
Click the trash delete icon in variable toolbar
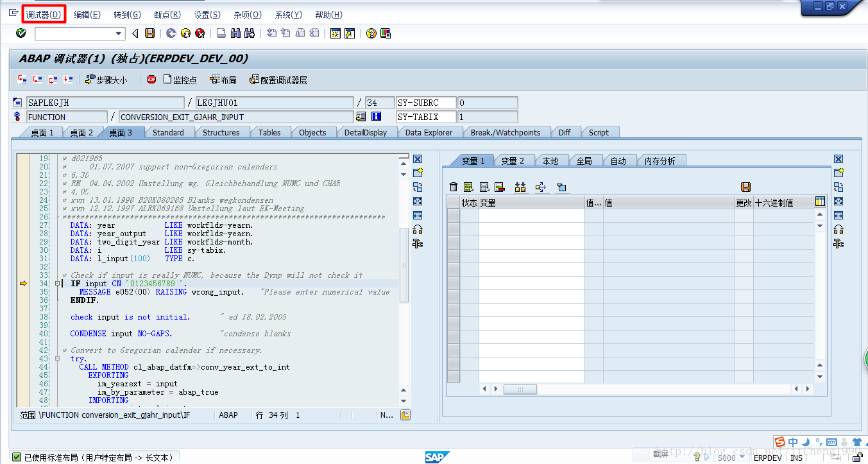coord(454,187)
